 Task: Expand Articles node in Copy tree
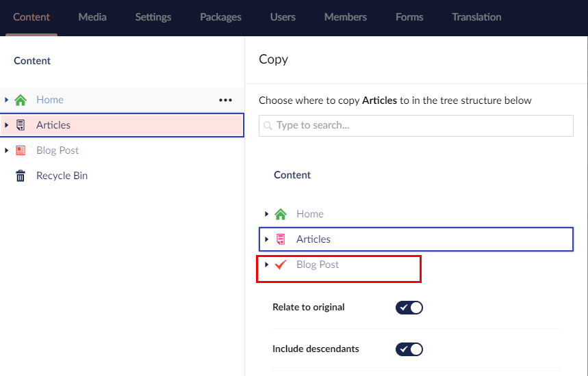coord(267,239)
